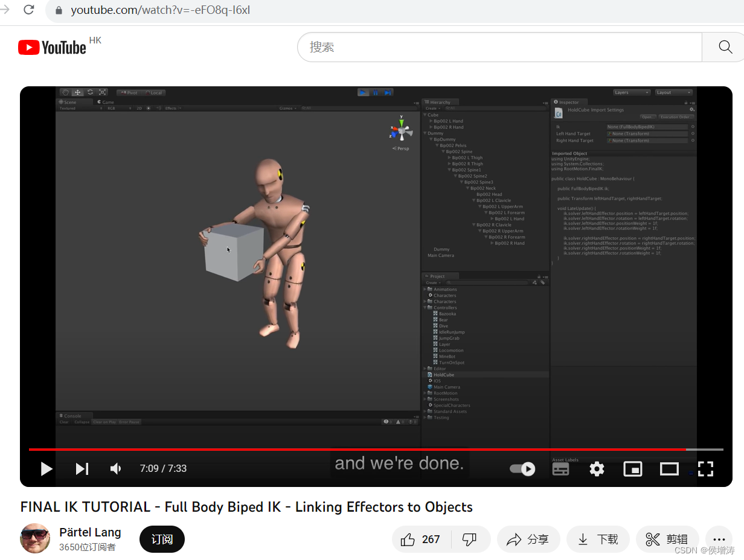Open Pärtel Lang channel name link
This screenshot has height=560, width=744.
point(91,532)
